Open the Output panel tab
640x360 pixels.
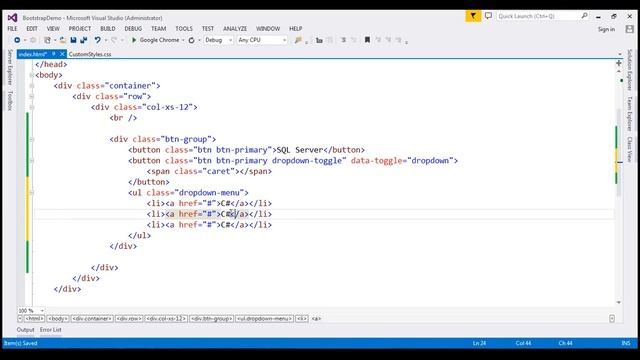(x=25, y=330)
